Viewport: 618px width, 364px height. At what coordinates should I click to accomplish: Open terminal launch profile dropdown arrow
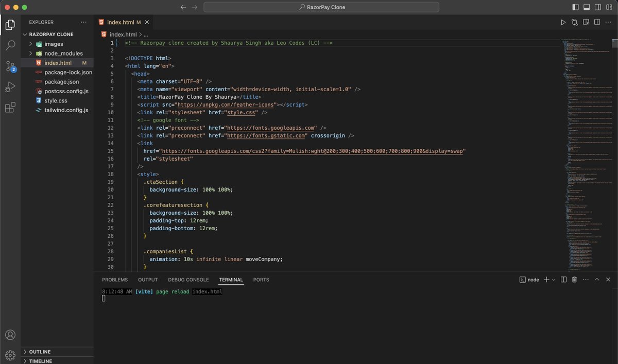(554, 280)
